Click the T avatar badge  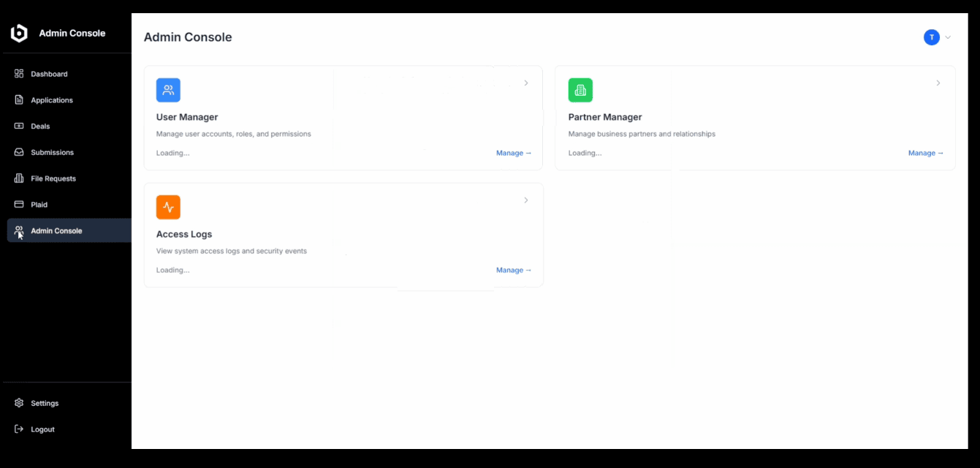tap(931, 37)
